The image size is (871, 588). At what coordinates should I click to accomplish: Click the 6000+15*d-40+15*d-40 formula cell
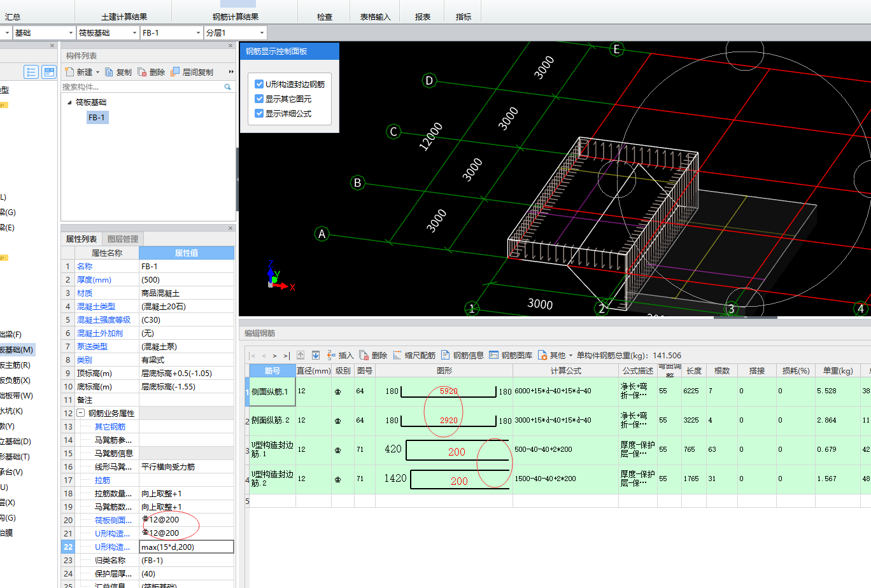(565, 391)
